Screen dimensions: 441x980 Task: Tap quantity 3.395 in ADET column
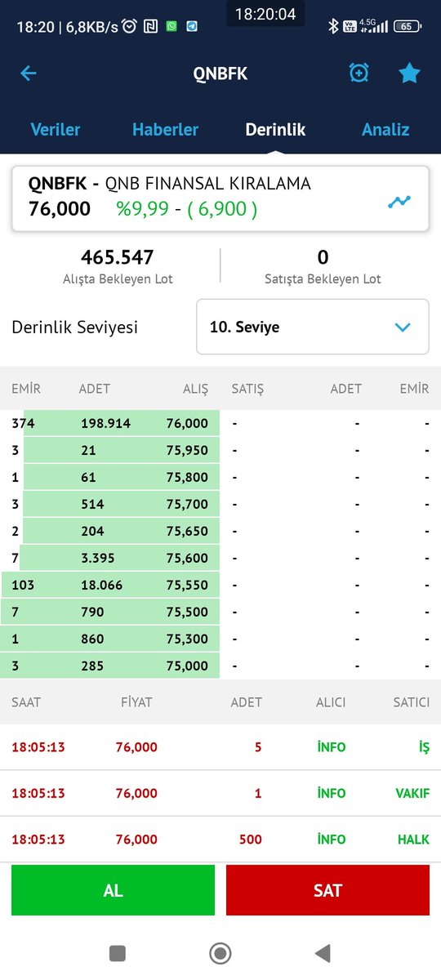(x=98, y=558)
